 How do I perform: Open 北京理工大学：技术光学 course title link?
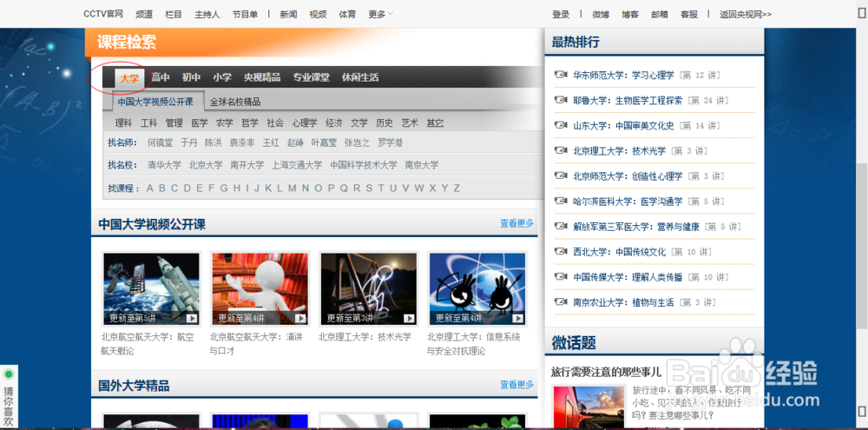(365, 337)
